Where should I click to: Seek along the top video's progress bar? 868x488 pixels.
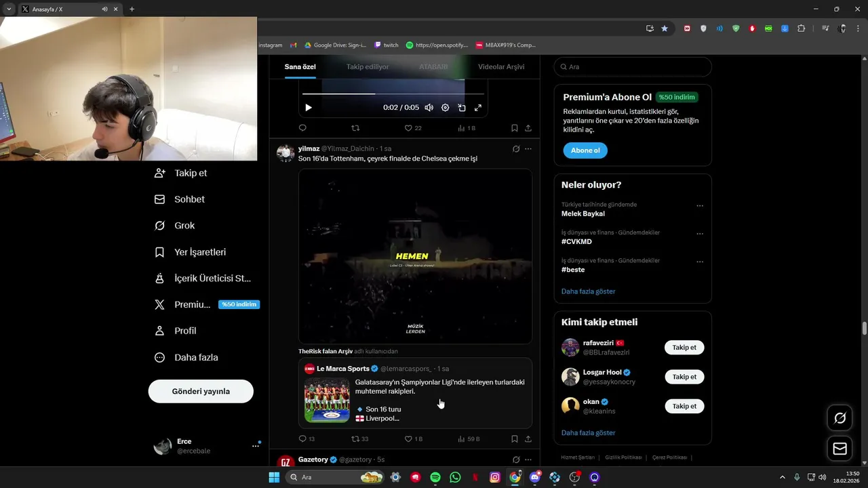393,94
